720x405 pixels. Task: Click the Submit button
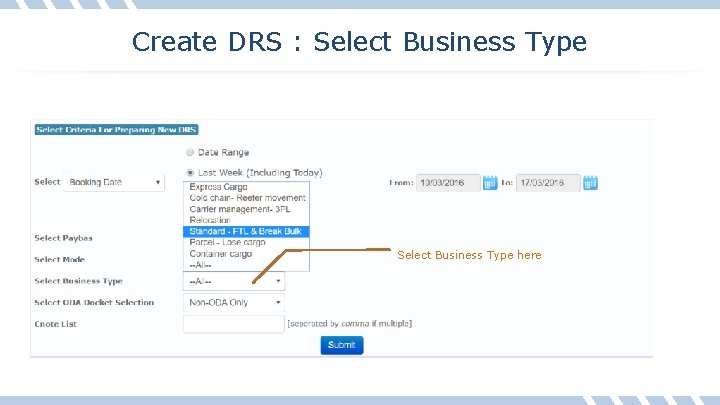[342, 345]
